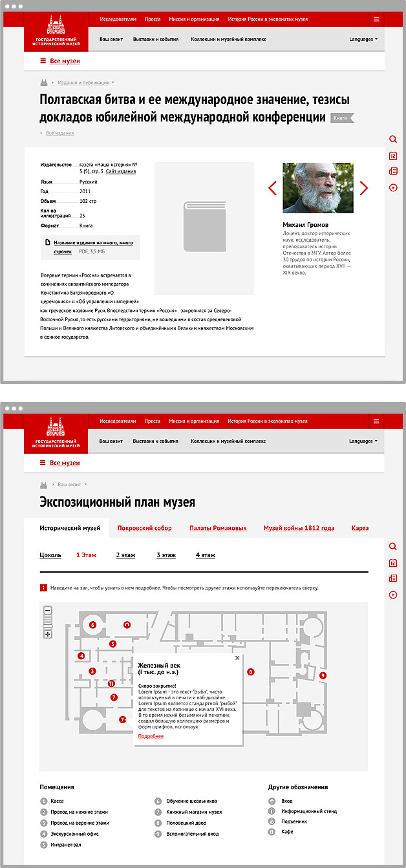The image size is (406, 868).
Task: Open news list icon in exposition plan sidebar
Action: click(392, 578)
